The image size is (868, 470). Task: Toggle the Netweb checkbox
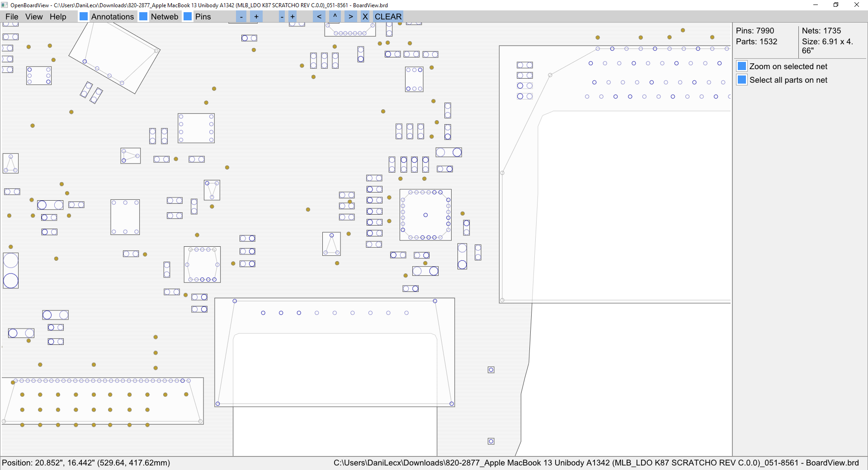[x=143, y=17]
